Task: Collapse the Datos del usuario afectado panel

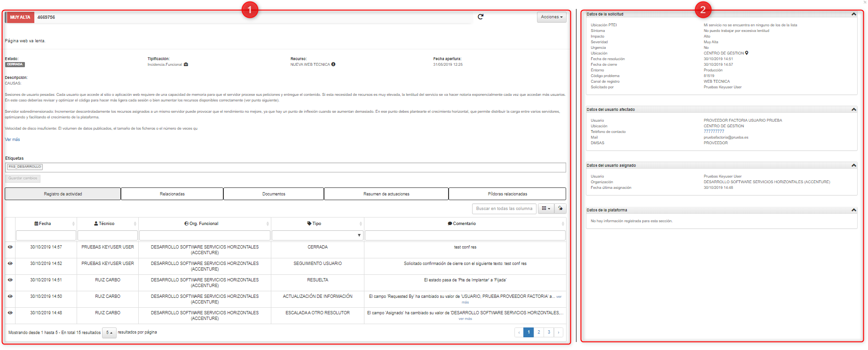Action: click(x=853, y=109)
